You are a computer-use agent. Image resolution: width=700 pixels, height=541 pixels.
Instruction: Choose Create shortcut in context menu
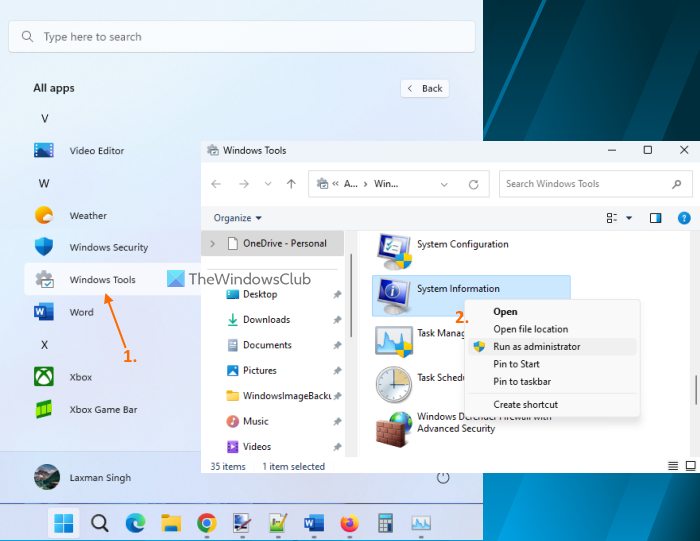[525, 404]
